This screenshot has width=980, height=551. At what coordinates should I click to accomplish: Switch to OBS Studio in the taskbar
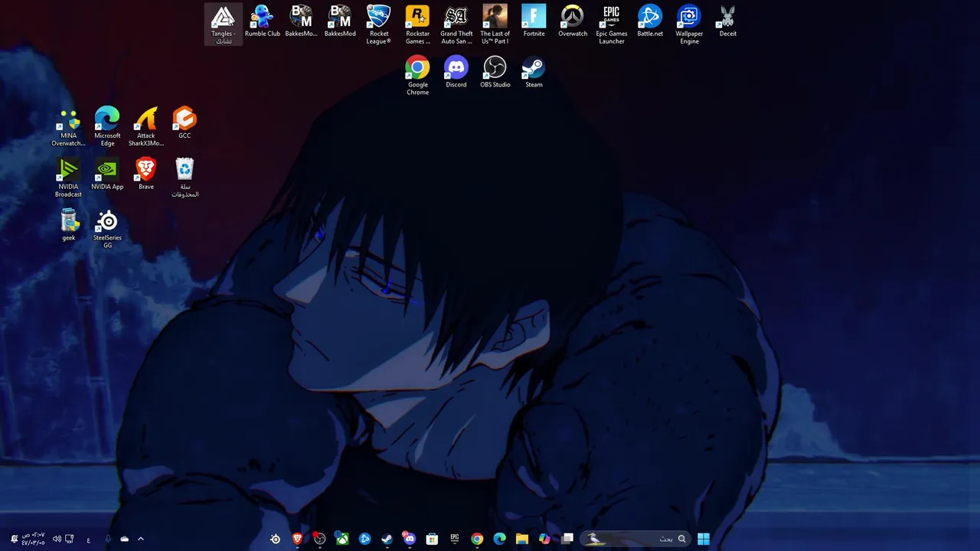click(320, 539)
